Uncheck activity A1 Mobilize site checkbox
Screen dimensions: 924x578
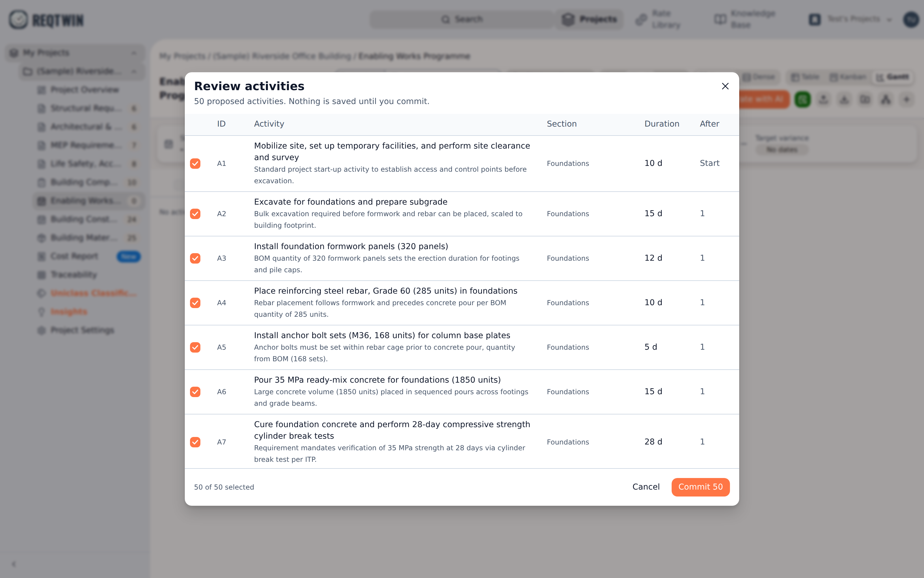click(195, 164)
